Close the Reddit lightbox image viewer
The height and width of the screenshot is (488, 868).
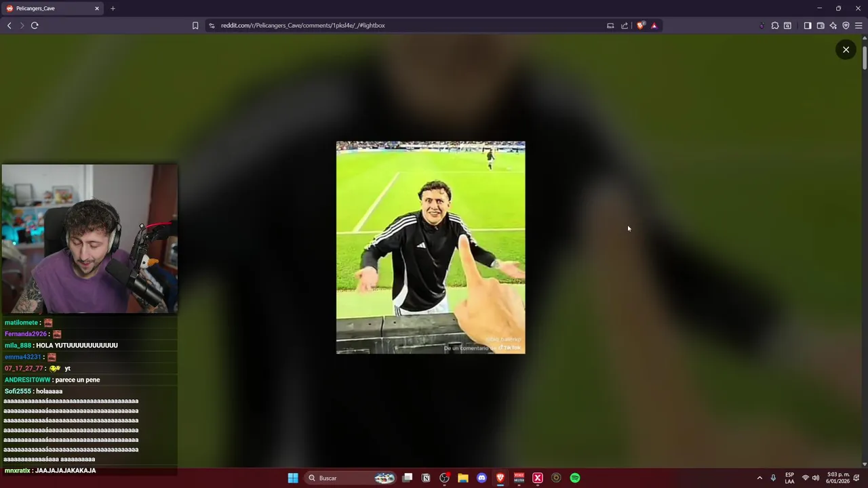[x=846, y=49]
